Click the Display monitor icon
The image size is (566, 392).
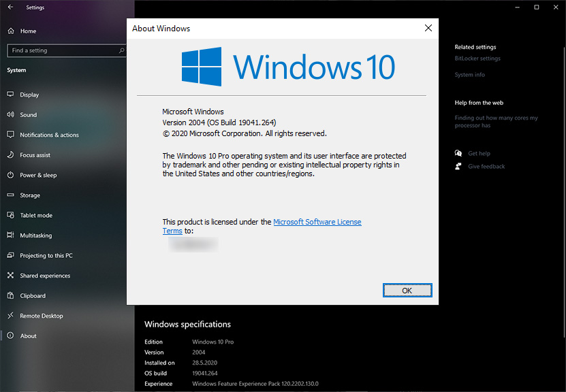[10, 95]
